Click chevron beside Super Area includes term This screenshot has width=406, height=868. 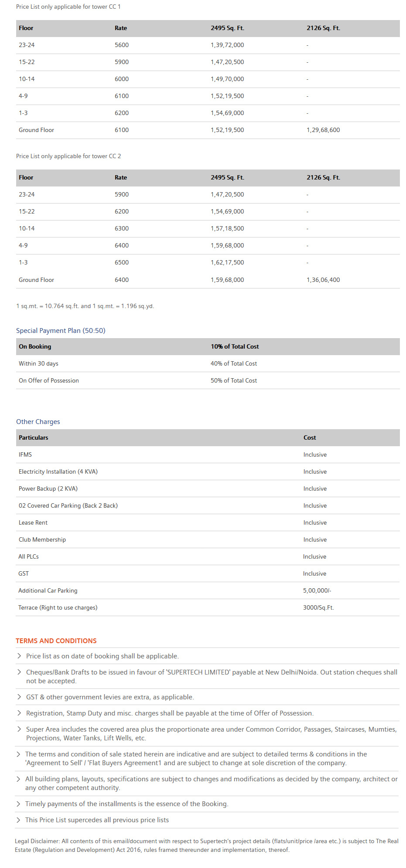(19, 729)
